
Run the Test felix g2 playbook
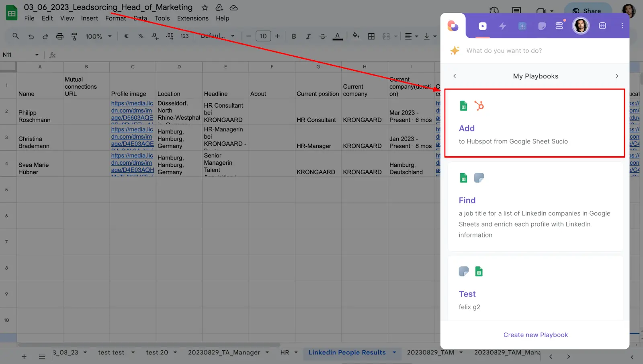535,288
